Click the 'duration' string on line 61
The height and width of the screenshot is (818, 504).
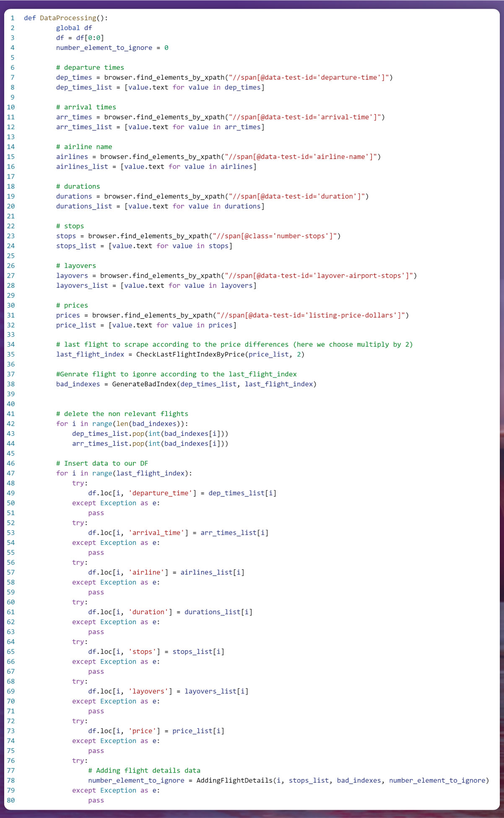point(148,612)
